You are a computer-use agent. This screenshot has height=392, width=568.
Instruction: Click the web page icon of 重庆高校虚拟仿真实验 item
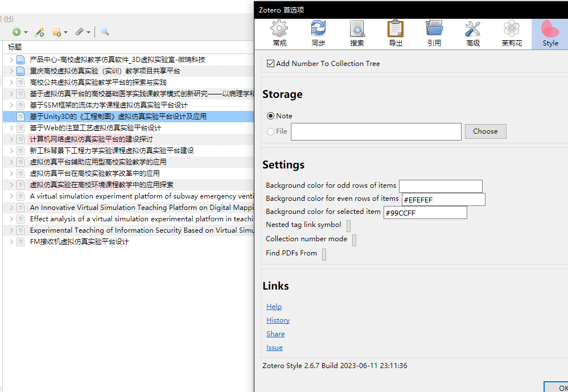tap(20, 71)
